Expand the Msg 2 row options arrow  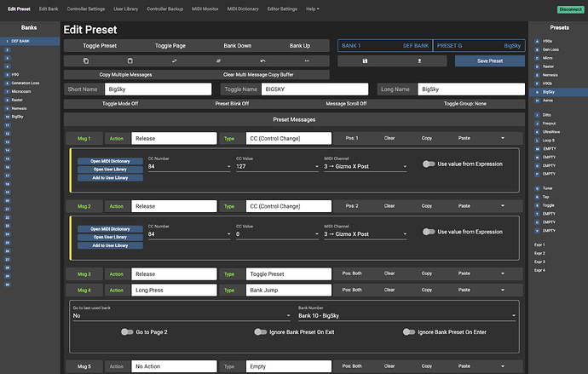point(502,205)
